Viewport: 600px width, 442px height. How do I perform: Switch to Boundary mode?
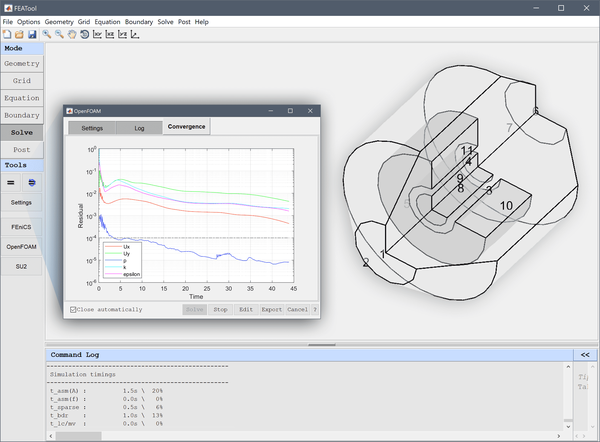point(22,115)
